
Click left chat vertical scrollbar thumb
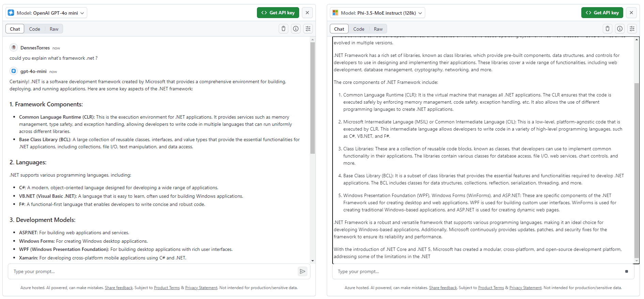(x=312, y=98)
